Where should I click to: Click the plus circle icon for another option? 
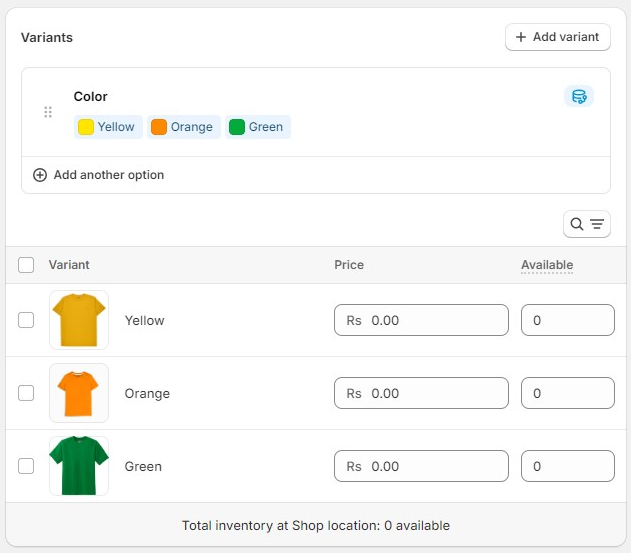pyautogui.click(x=40, y=175)
